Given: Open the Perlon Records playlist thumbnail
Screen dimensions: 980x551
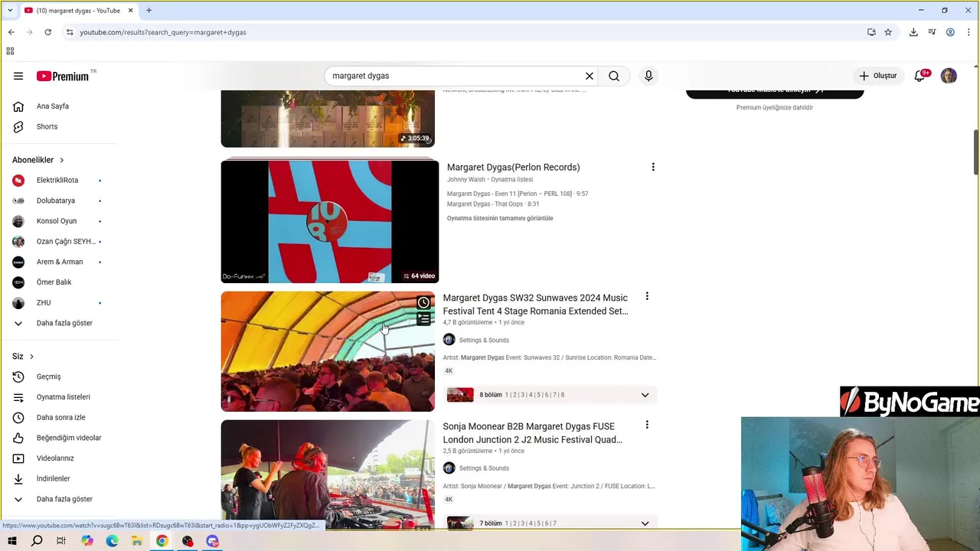Looking at the screenshot, I should point(330,221).
